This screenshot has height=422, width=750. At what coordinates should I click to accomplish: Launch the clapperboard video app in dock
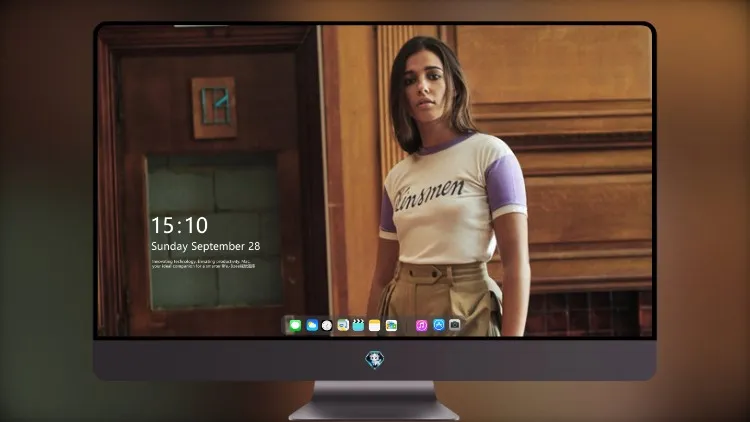point(358,326)
